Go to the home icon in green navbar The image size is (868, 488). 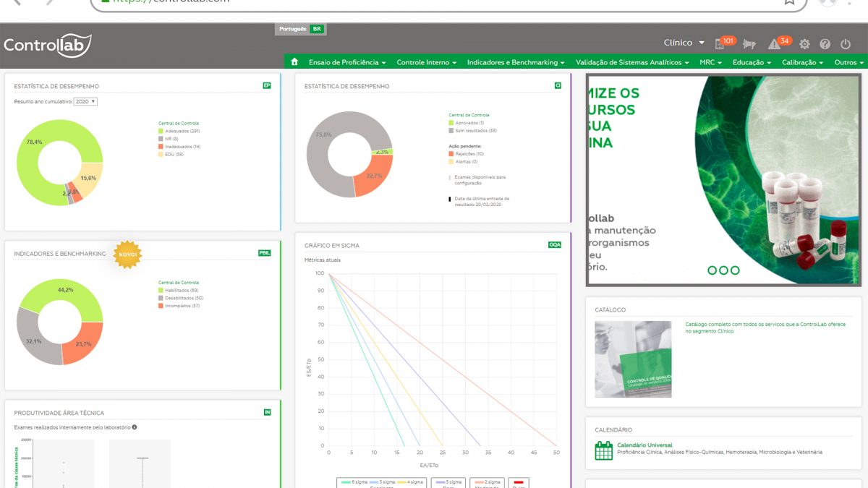click(x=294, y=62)
